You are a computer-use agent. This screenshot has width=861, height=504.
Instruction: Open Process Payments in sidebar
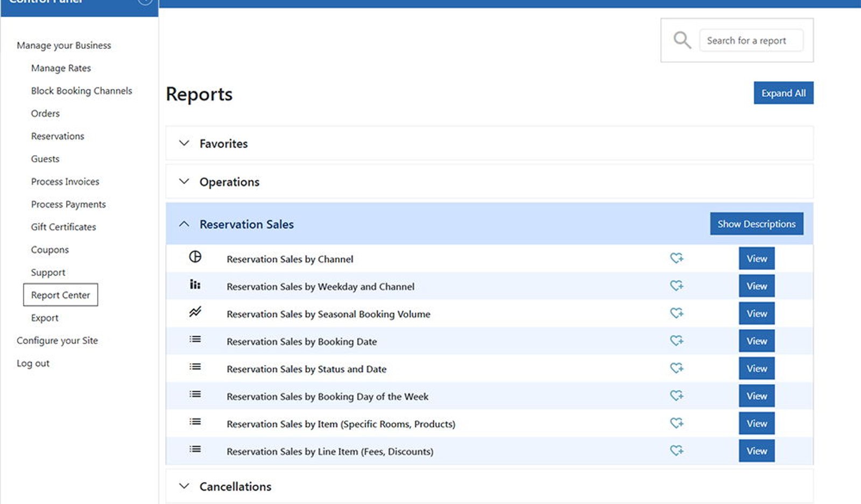[x=68, y=204]
